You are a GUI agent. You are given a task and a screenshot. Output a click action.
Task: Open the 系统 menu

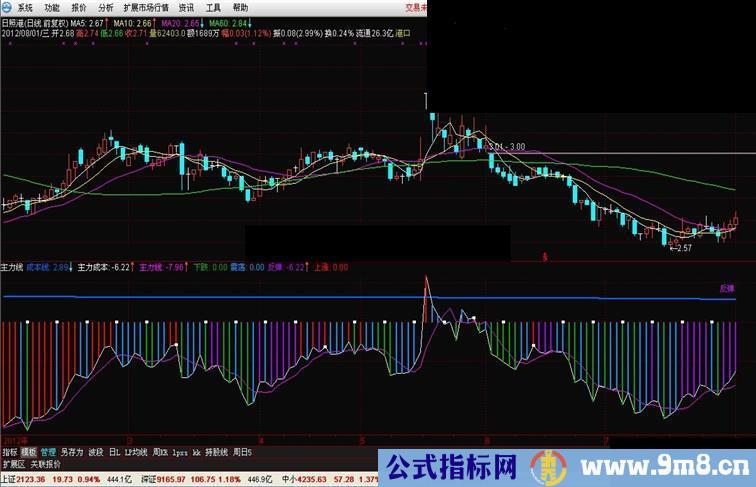tap(24, 6)
